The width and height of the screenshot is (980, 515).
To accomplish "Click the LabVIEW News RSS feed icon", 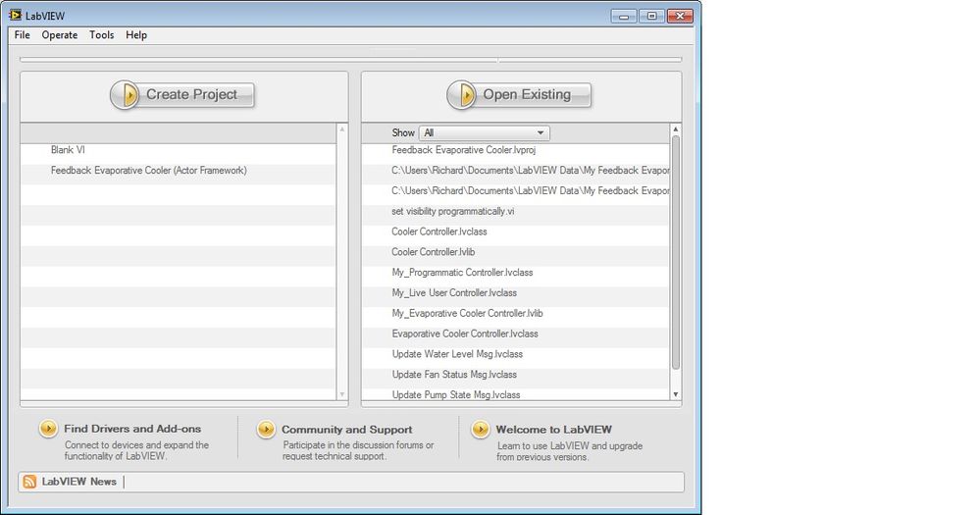I will coord(29,482).
